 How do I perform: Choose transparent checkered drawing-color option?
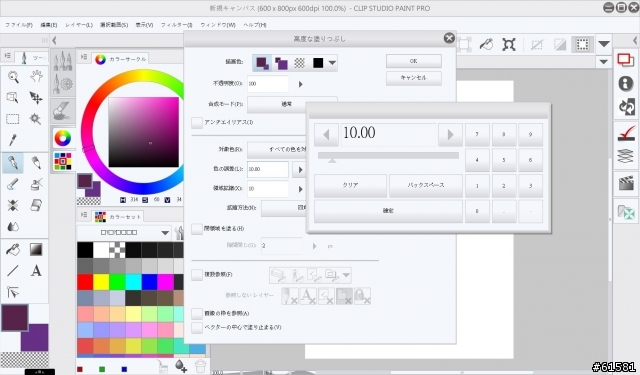click(300, 63)
